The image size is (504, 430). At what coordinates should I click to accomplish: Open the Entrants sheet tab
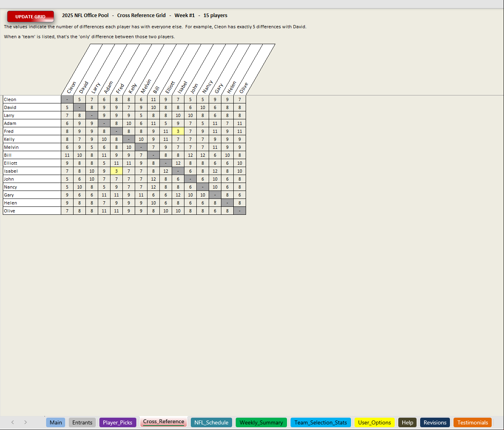tap(82, 422)
